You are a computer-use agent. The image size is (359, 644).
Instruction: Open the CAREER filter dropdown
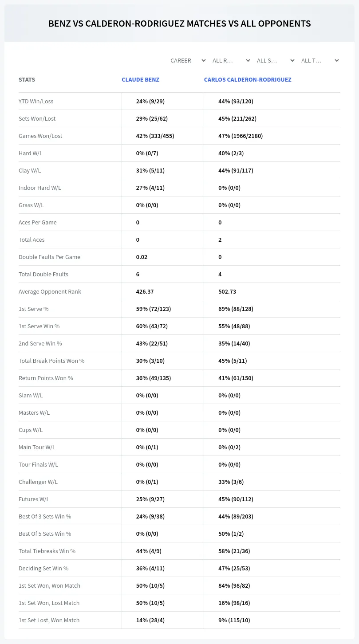point(188,60)
